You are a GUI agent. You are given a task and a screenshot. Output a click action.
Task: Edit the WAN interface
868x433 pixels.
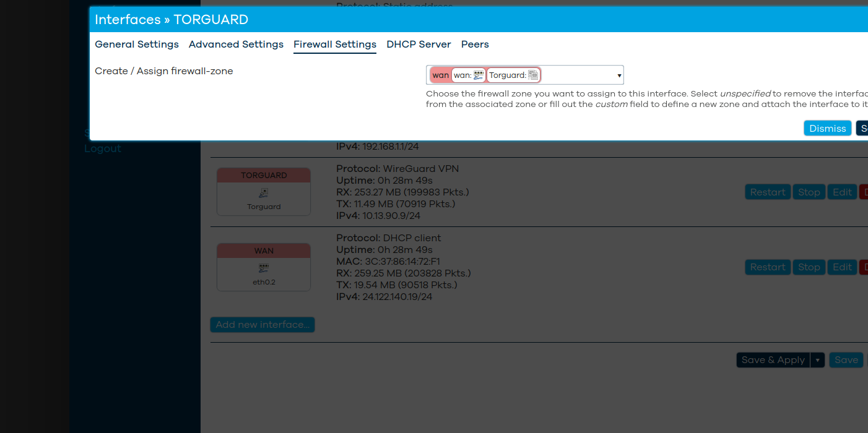842,267
